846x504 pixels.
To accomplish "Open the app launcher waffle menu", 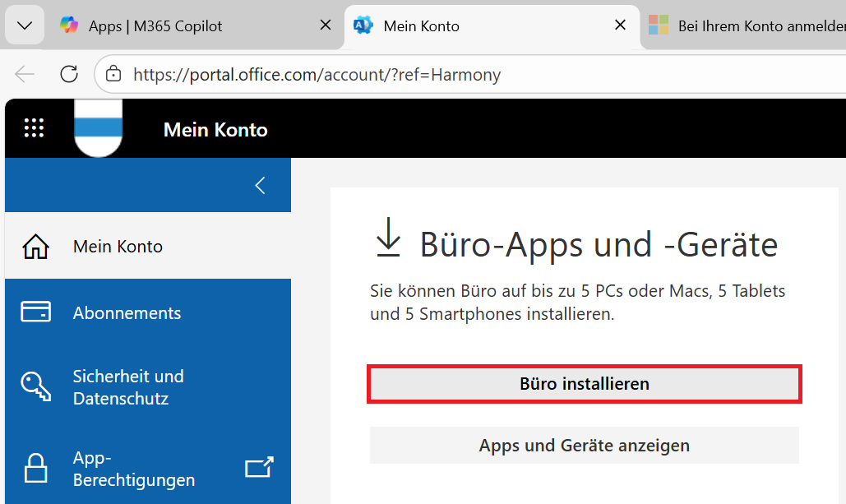I will (x=34, y=127).
